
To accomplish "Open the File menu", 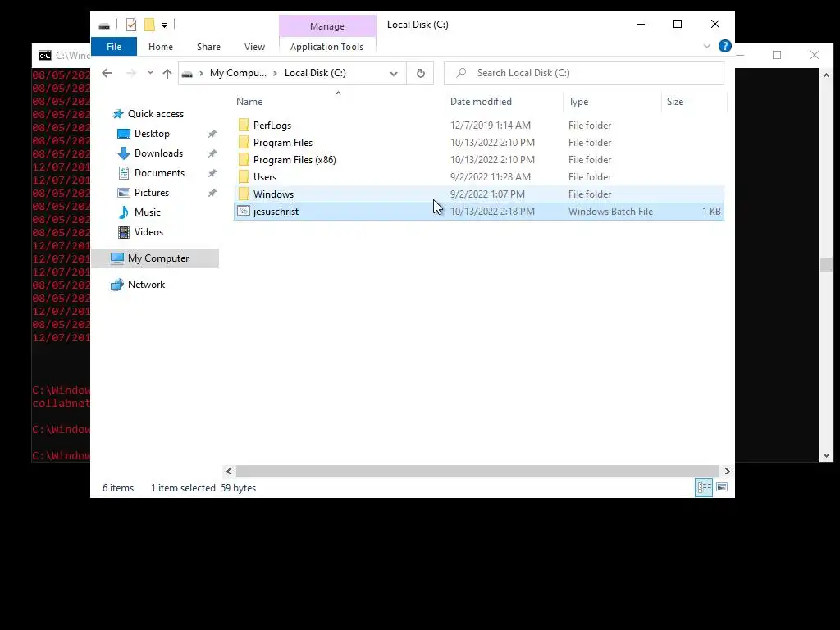I will 113,47.
